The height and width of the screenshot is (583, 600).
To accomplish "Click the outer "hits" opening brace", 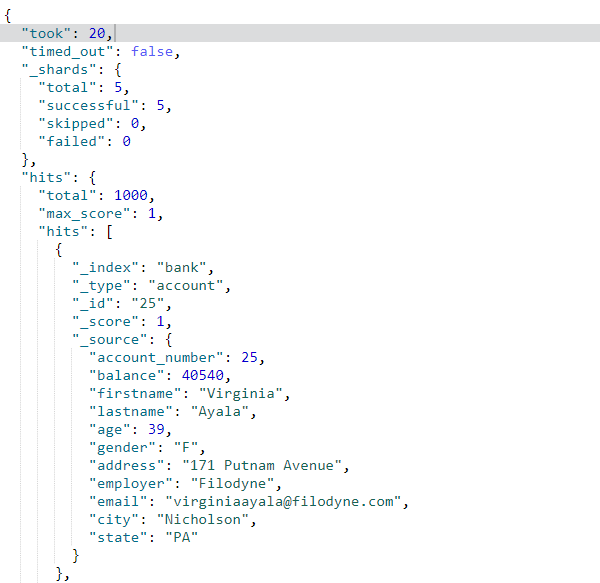I will 93,178.
